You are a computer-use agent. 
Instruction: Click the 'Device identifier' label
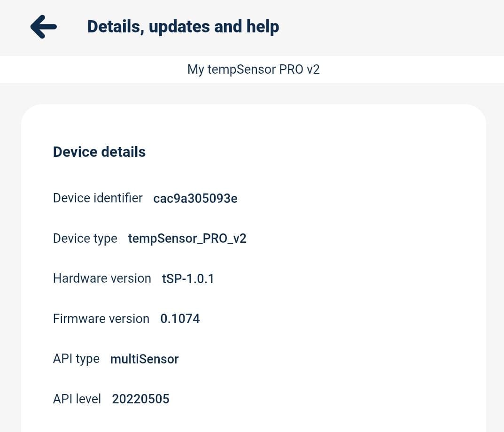98,198
